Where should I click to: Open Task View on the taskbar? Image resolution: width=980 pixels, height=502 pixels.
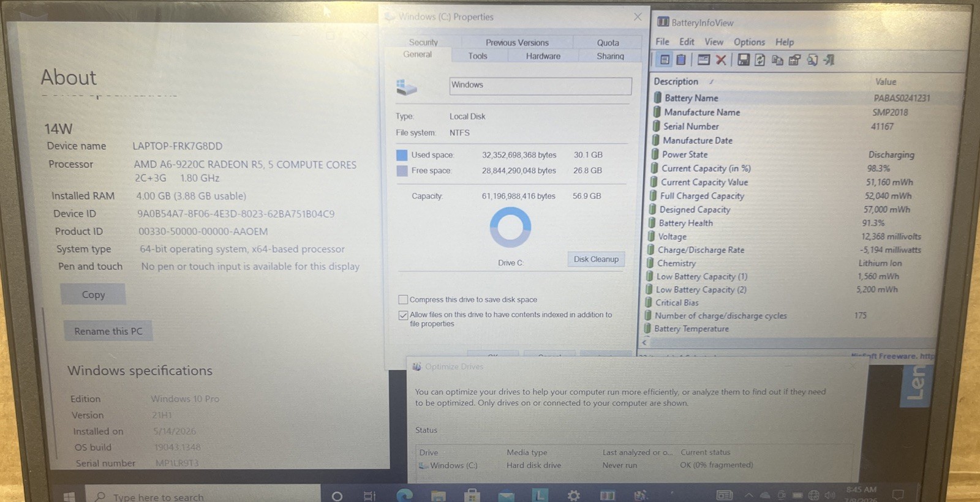369,496
